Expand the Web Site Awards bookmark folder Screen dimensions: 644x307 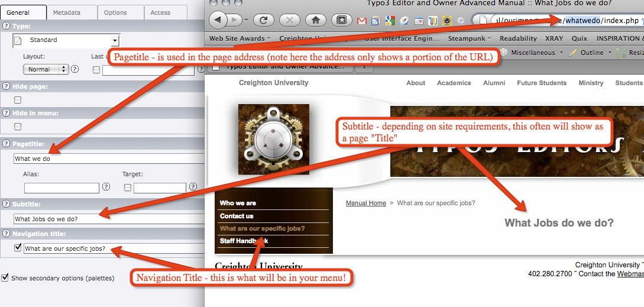(x=240, y=38)
